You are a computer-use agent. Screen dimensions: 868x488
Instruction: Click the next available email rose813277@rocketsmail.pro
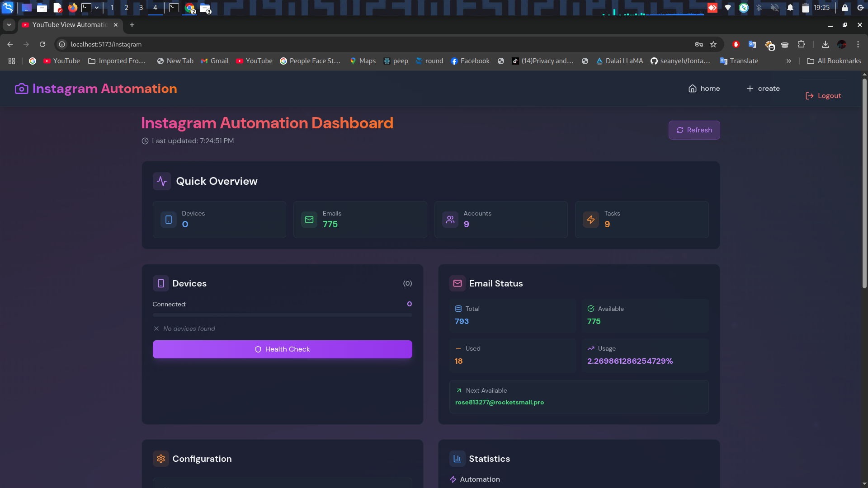pyautogui.click(x=500, y=402)
